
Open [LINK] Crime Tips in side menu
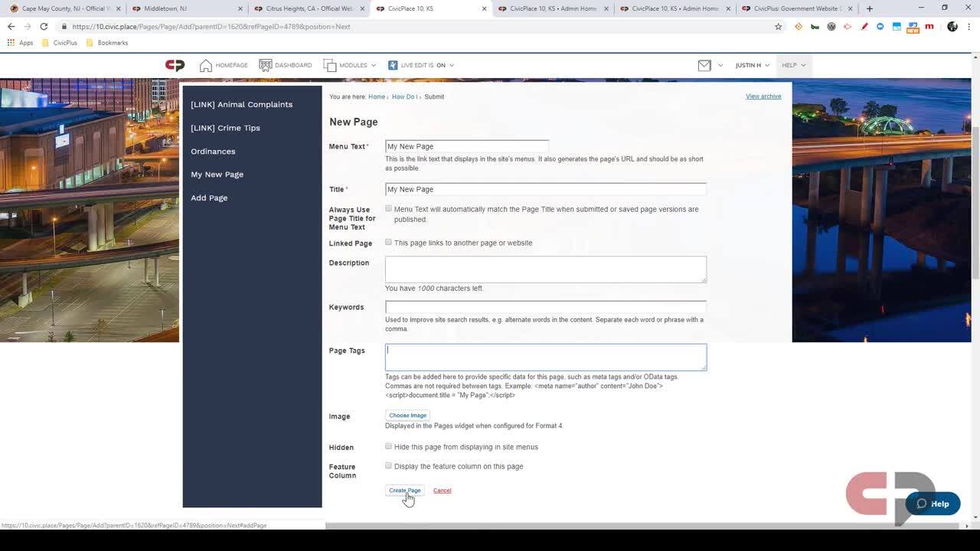click(x=225, y=128)
